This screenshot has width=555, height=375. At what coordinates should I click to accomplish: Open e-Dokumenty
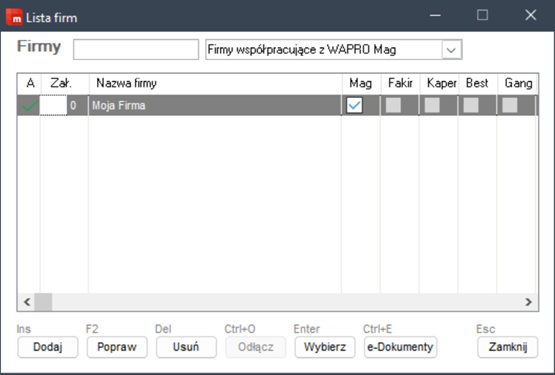[400, 347]
